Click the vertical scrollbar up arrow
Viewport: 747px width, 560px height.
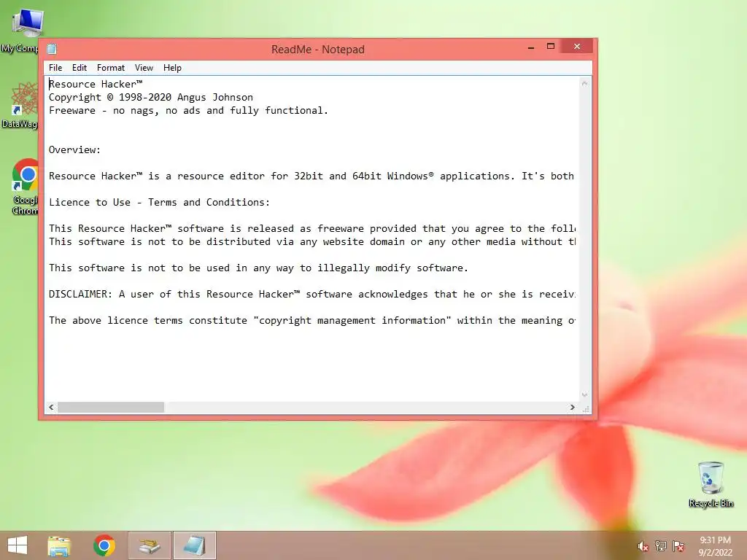(x=584, y=84)
